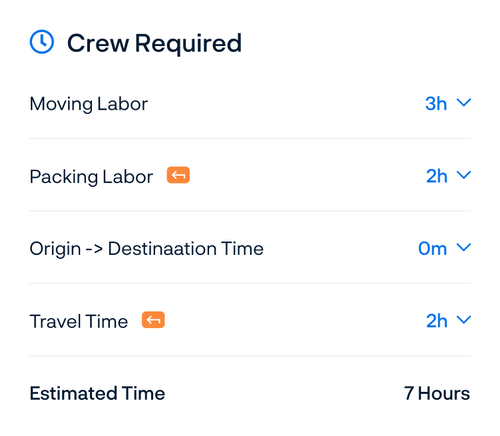Select the 2h value for Packing Labor

point(437,176)
